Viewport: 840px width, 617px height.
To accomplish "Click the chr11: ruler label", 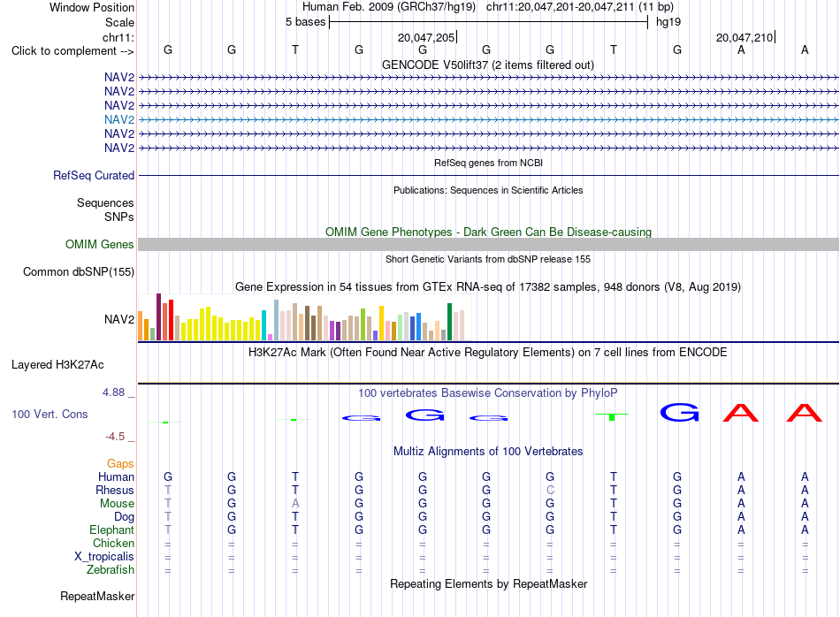I will point(118,37).
